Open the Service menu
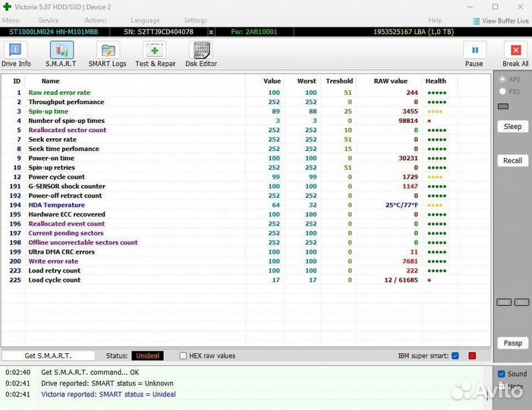Screen dimensions: 532x410 tap(49, 20)
